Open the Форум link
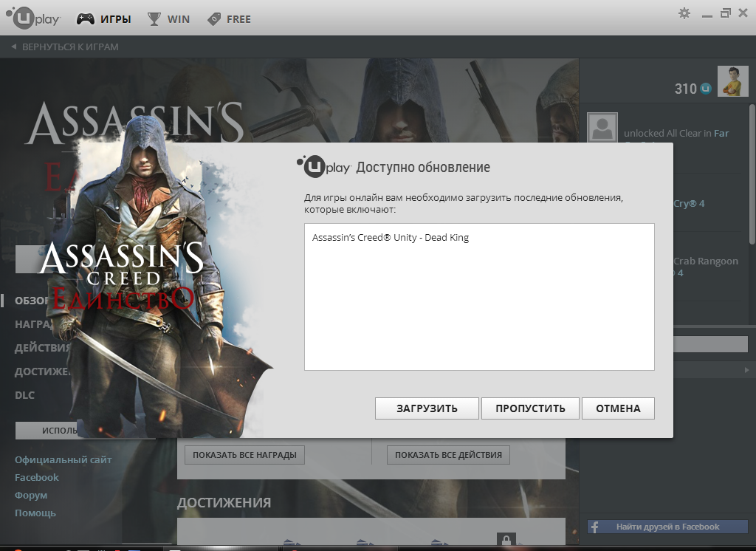The height and width of the screenshot is (551, 756). 31,496
